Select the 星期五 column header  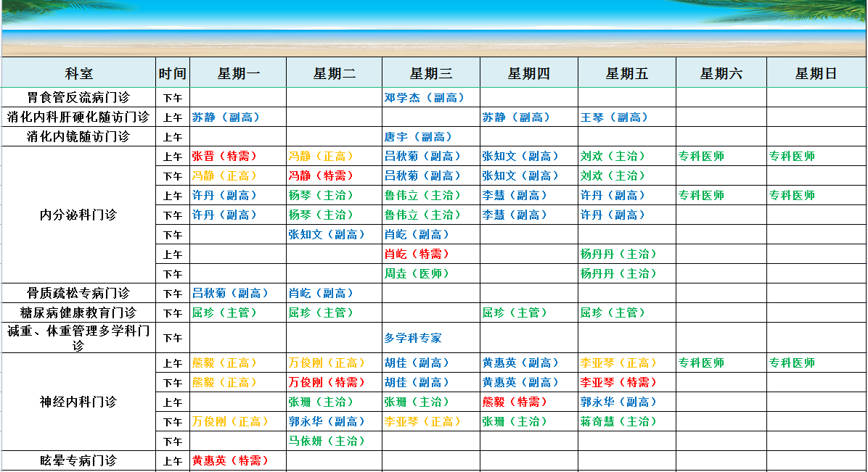[627, 73]
